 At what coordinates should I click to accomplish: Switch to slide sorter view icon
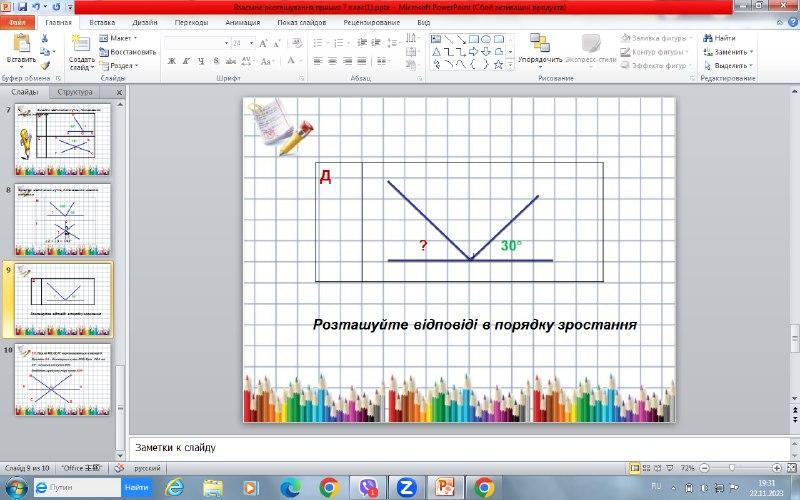(646, 468)
